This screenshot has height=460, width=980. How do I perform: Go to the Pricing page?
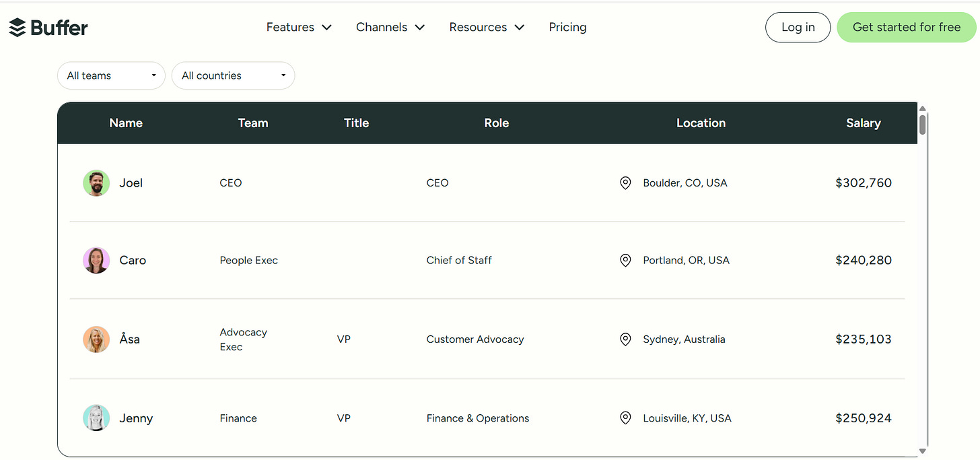[x=567, y=28]
